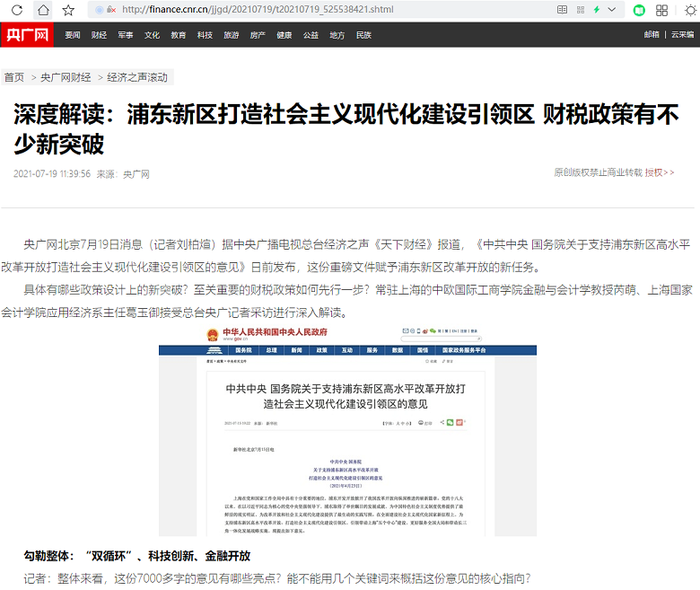Expand the dropdown arrow beside lightning icon
Image resolution: width=700 pixels, height=590 pixels.
[612, 10]
